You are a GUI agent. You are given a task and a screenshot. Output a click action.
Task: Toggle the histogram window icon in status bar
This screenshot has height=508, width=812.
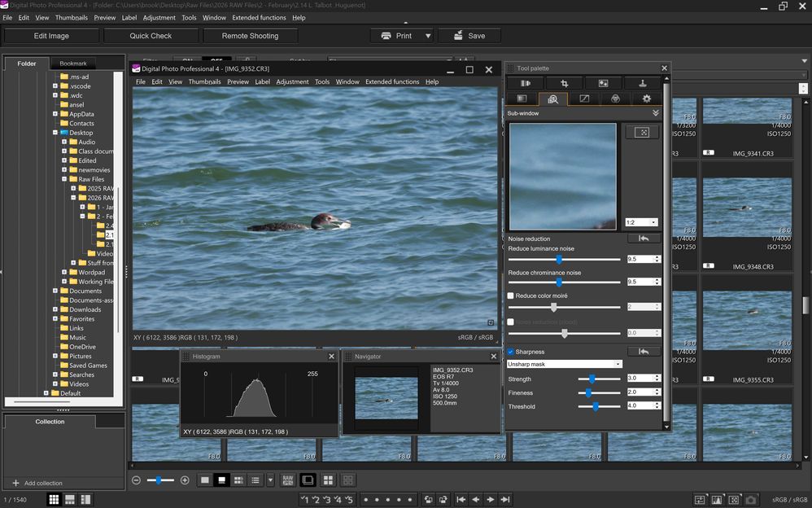click(x=717, y=500)
